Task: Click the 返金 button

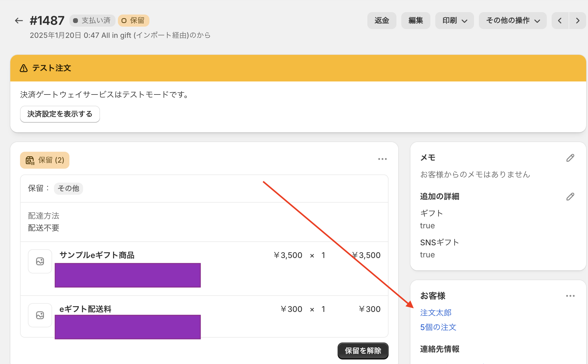Action: [x=382, y=21]
